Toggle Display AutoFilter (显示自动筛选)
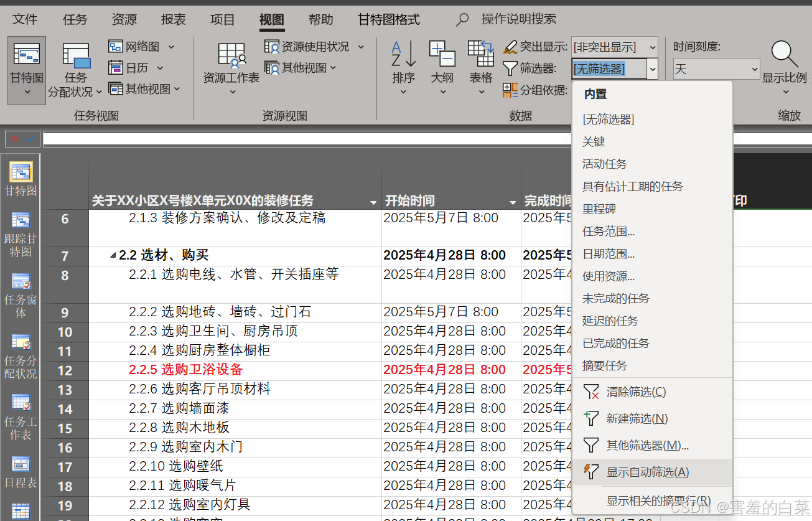 point(652,472)
